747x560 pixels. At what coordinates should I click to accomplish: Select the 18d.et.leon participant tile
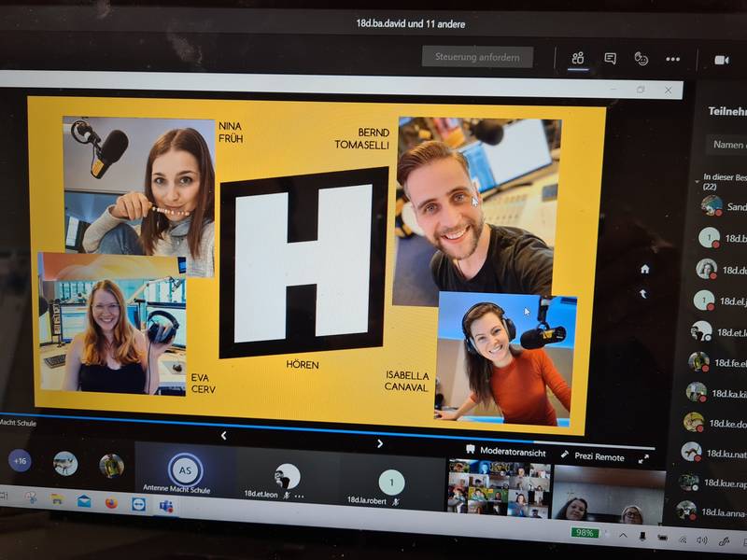(288, 479)
